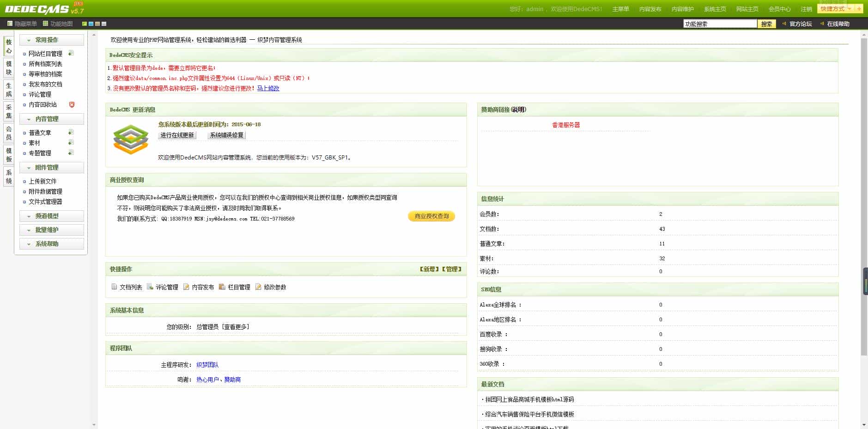Click the bullet icon before 上传新文件

coord(24,182)
